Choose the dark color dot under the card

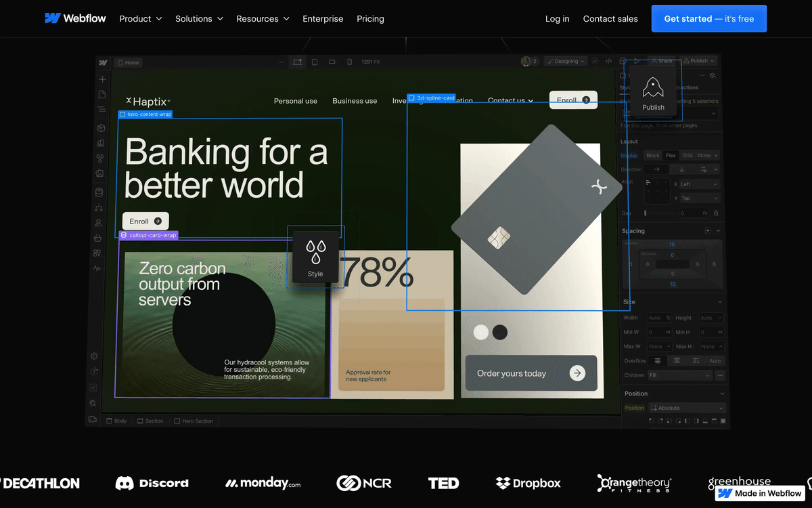point(499,332)
